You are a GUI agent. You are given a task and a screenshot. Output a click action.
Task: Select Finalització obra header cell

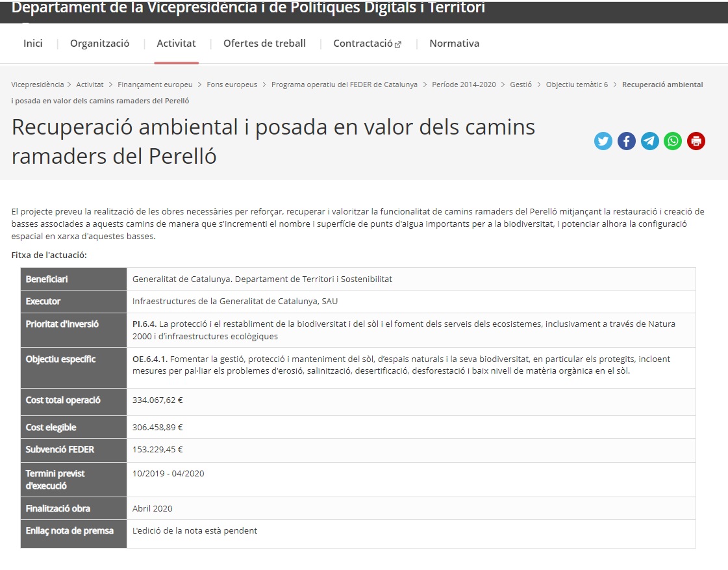[x=74, y=508]
